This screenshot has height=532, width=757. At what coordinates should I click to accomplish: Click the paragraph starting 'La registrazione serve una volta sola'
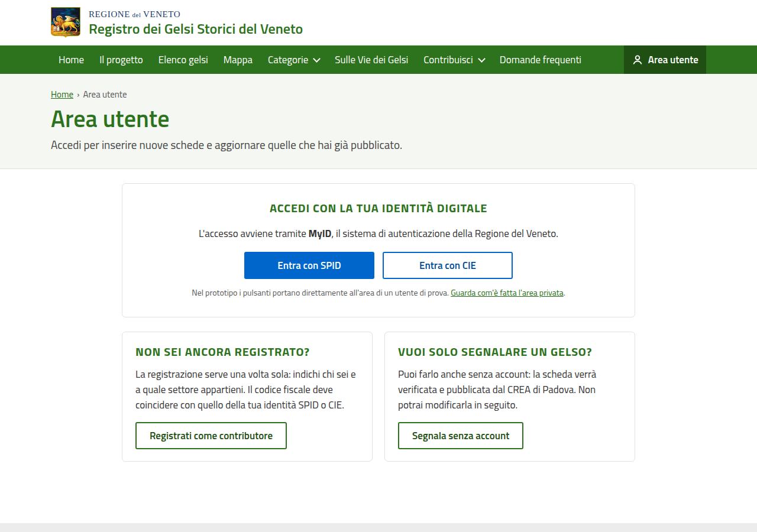246,390
